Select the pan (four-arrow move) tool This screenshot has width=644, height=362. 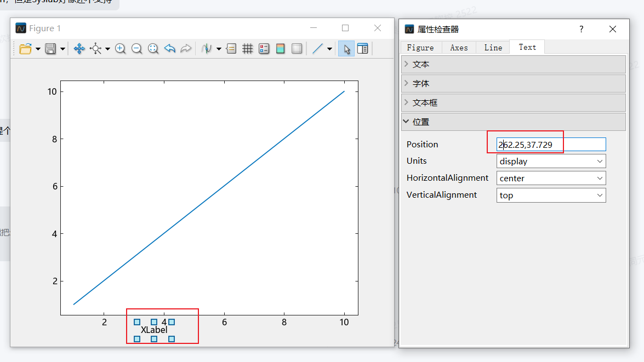pyautogui.click(x=79, y=49)
